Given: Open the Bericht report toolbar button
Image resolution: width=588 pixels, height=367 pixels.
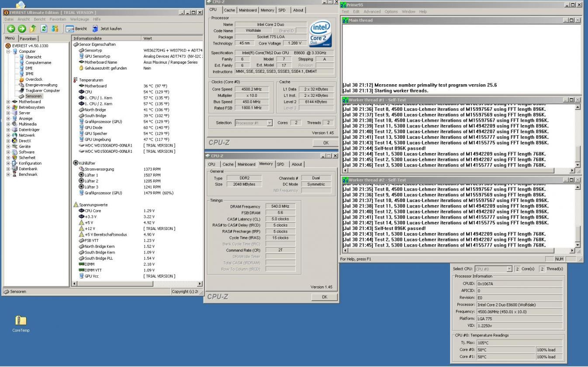Looking at the screenshot, I should pos(76,28).
